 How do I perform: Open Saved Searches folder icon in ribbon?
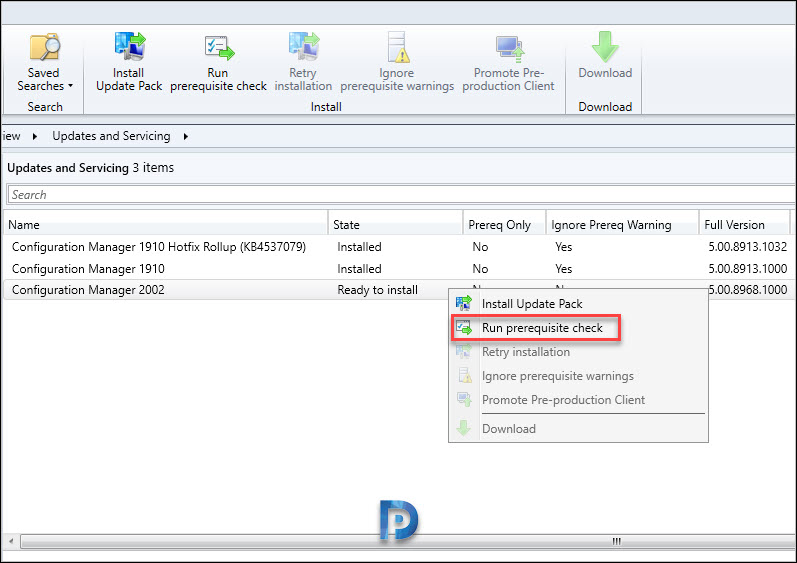click(x=45, y=47)
